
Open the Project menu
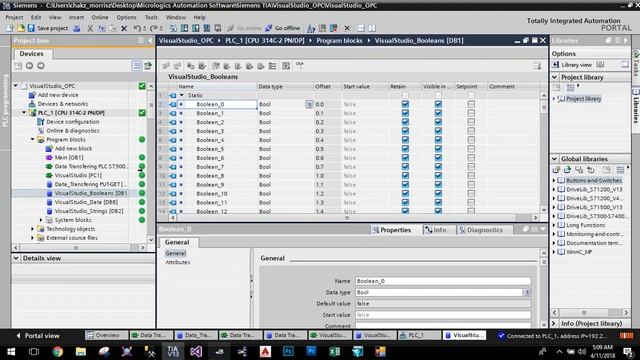point(14,18)
